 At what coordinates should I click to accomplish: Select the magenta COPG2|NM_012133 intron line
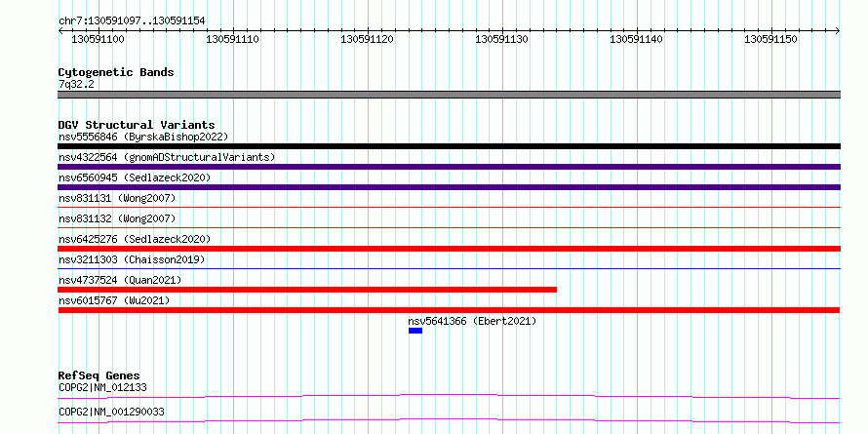pyautogui.click(x=449, y=396)
